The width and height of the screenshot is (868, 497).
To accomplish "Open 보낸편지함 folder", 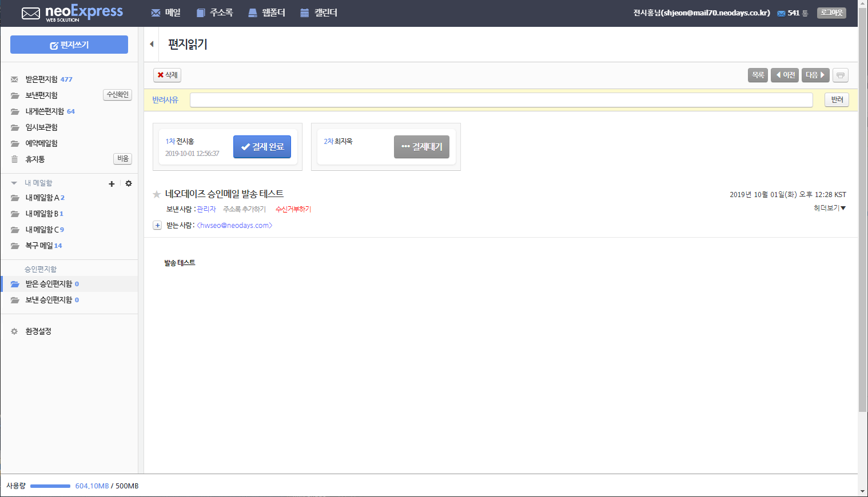I will click(41, 95).
